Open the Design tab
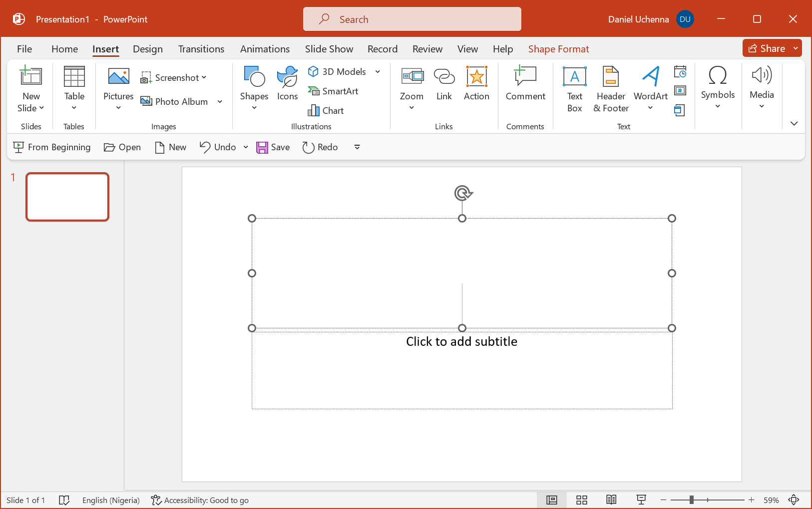 [147, 49]
